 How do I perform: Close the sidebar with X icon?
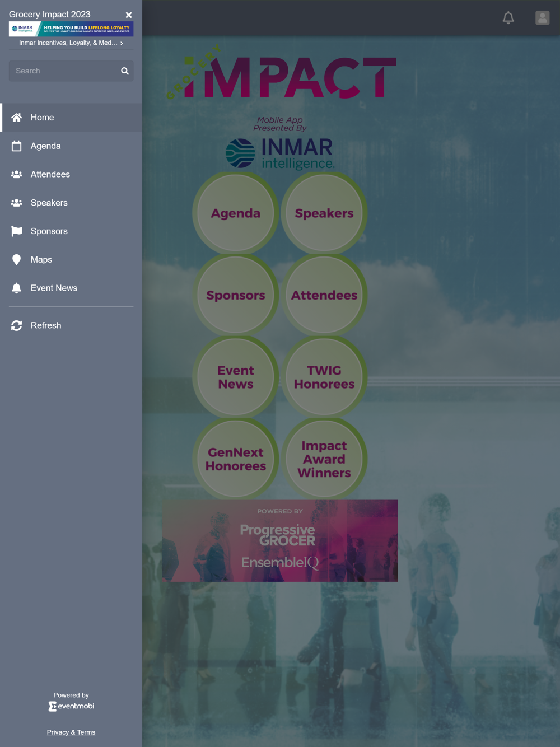[129, 15]
